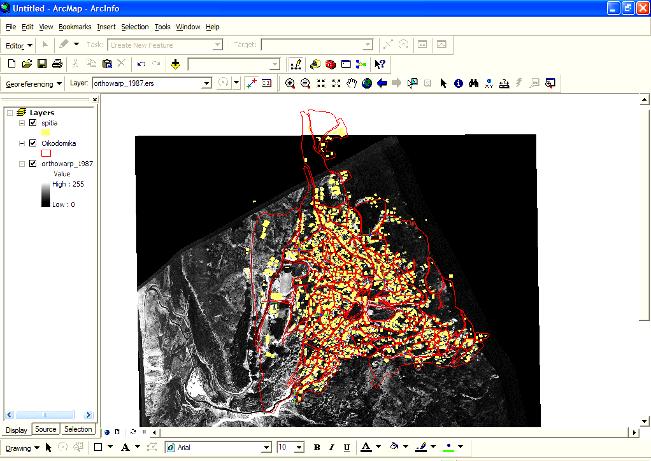651x461 pixels.
Task: Click the font color A button
Action: (365, 447)
